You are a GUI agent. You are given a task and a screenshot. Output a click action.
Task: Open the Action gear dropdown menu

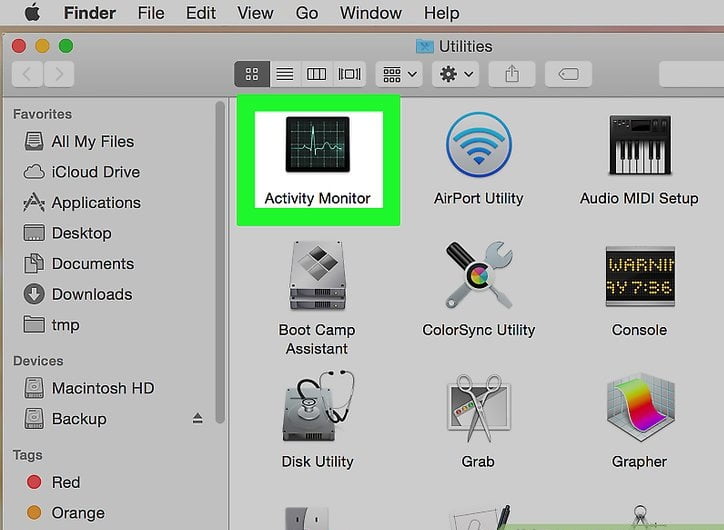(456, 74)
